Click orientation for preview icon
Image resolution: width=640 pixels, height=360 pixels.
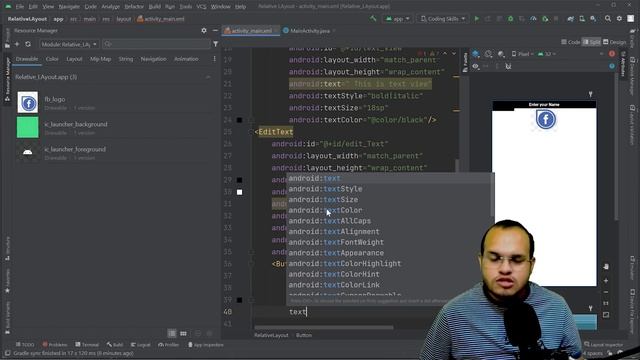click(488, 54)
